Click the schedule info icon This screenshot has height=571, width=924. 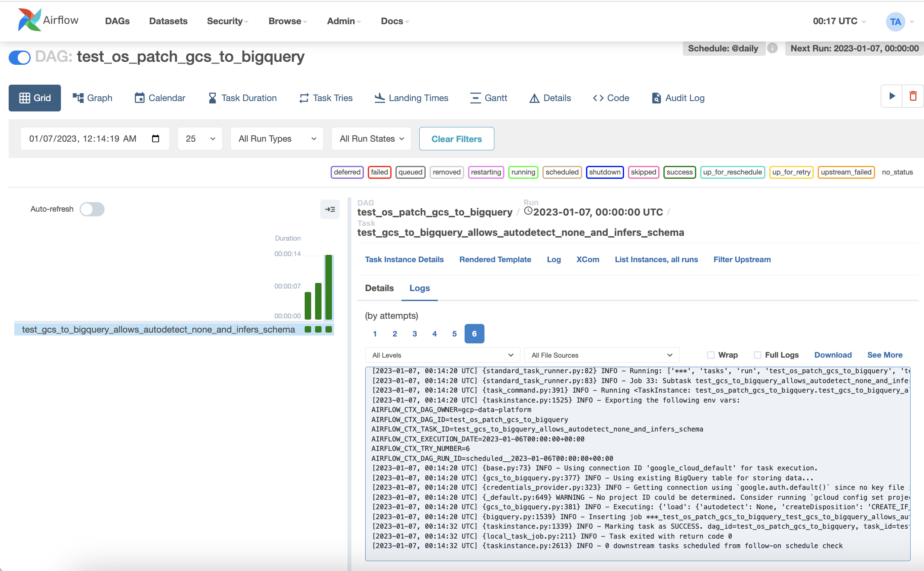point(772,48)
